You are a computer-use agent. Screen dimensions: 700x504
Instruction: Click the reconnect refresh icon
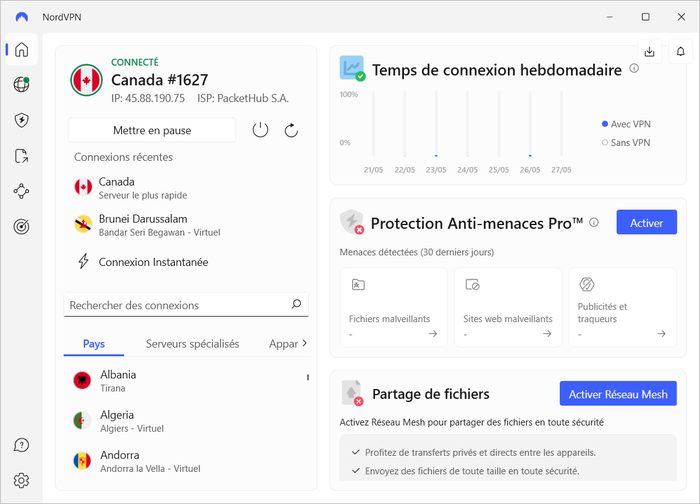(x=291, y=130)
